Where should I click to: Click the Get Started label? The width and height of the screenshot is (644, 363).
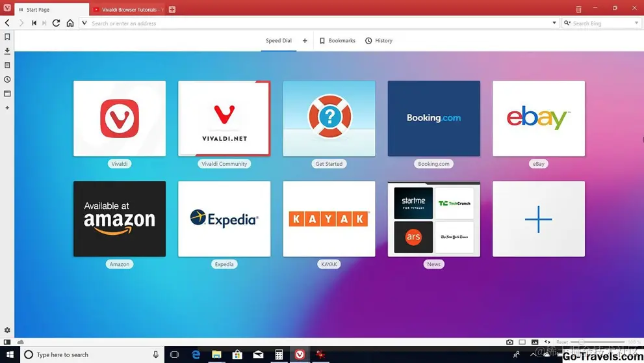coord(329,164)
